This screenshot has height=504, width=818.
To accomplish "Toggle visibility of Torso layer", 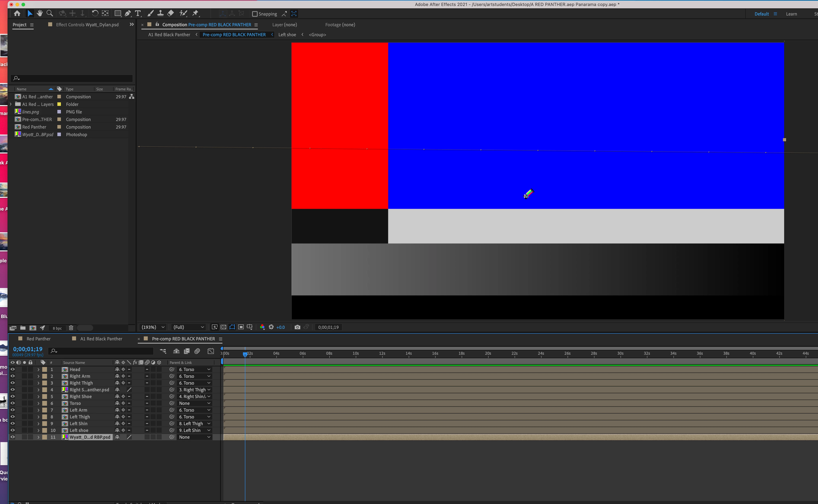I will pyautogui.click(x=12, y=403).
